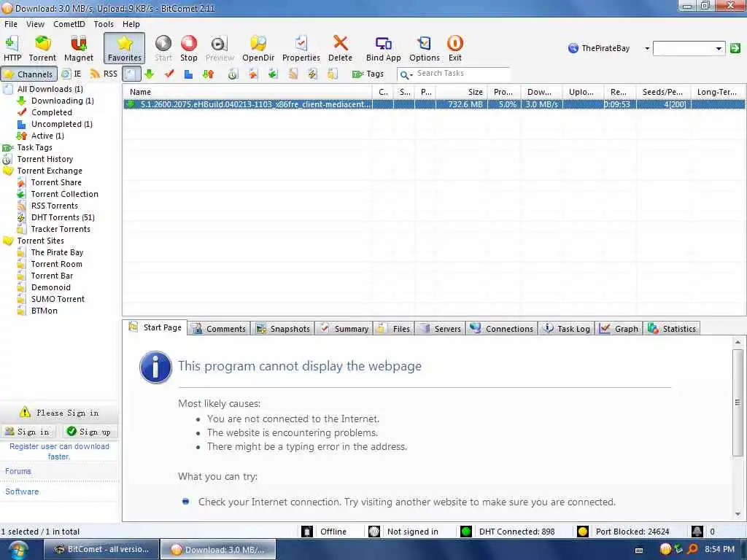
Task: Open The Pirate Bay site entry
Action: pos(57,252)
